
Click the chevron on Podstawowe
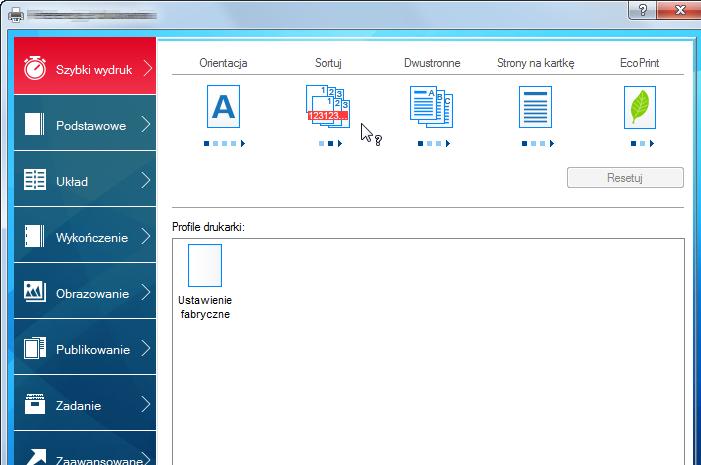pos(145,124)
